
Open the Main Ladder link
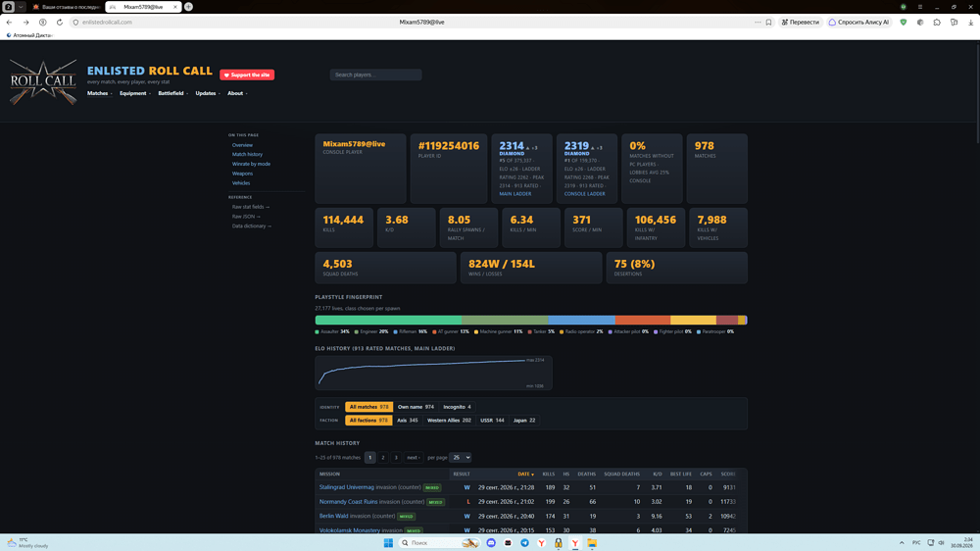pyautogui.click(x=515, y=194)
